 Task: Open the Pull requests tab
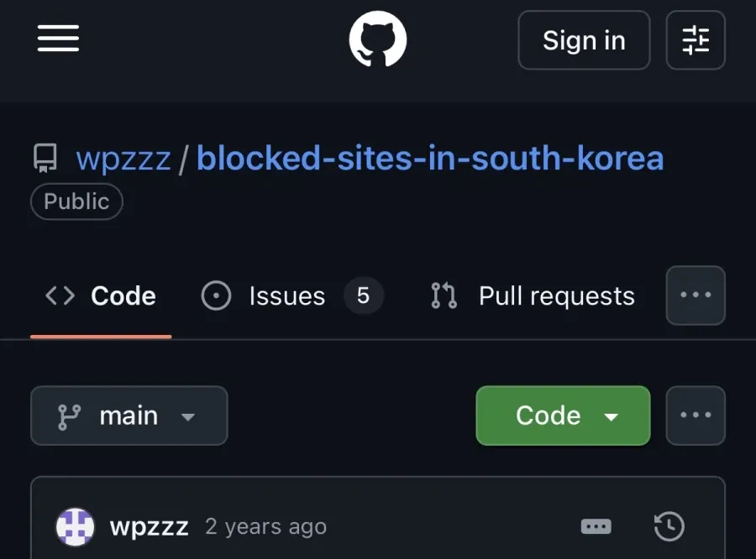(533, 295)
